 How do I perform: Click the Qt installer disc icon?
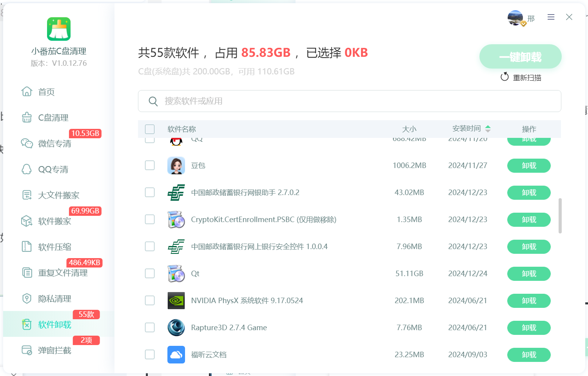point(176,273)
